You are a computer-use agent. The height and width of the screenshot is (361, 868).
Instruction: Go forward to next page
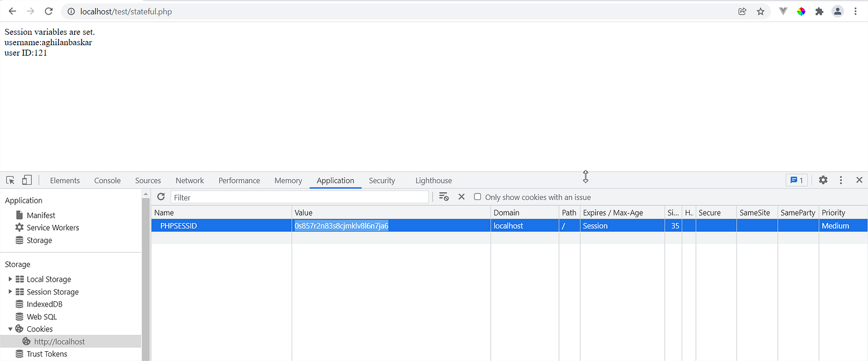pos(31,12)
